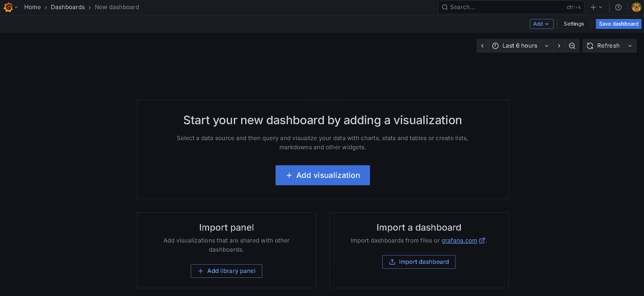Viewport: 644px width, 296px height.
Task: Navigate to Dashboards breadcrumb
Action: point(68,7)
